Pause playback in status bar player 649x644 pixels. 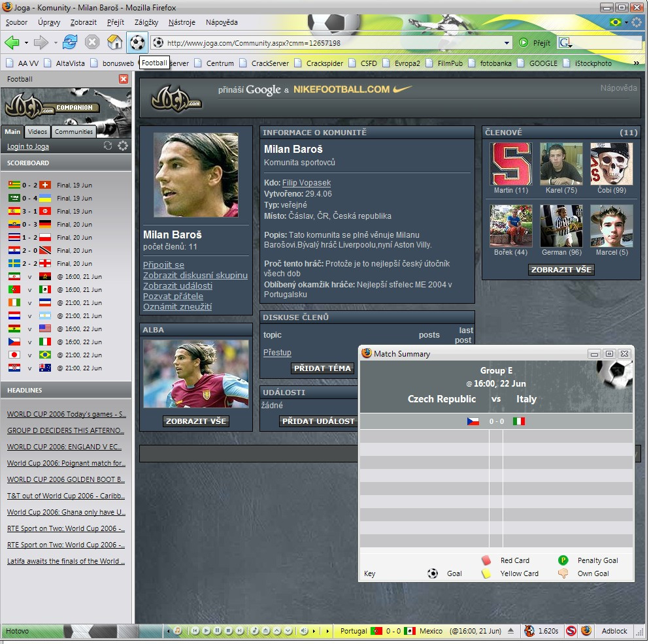pos(217,631)
